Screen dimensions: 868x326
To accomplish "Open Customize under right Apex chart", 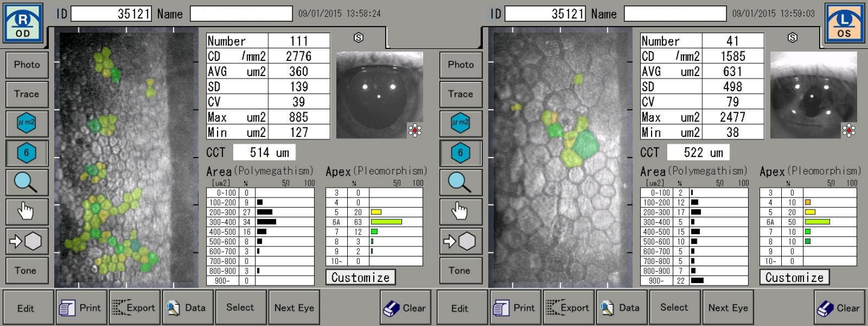I will coord(794,277).
